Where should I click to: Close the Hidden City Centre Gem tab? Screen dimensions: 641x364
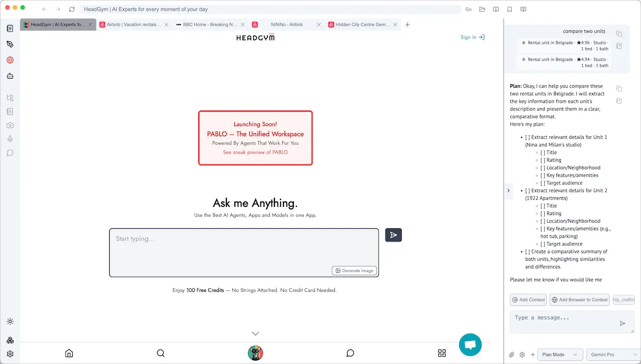395,25
